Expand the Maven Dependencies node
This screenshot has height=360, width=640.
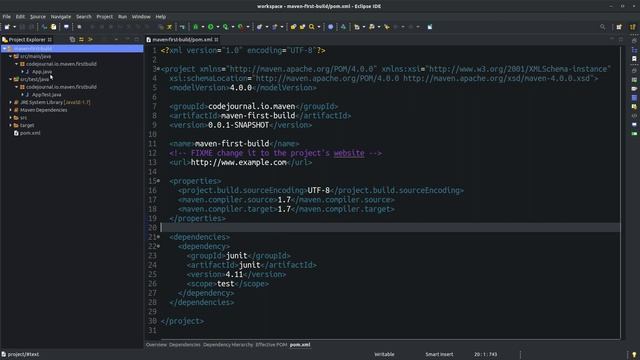(x=11, y=110)
